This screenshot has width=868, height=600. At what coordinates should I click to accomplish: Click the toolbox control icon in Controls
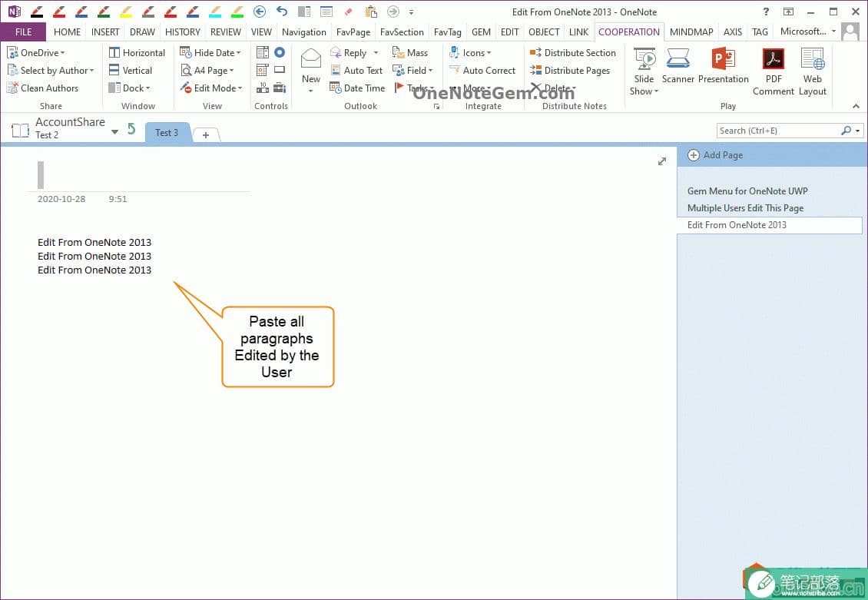click(x=280, y=88)
